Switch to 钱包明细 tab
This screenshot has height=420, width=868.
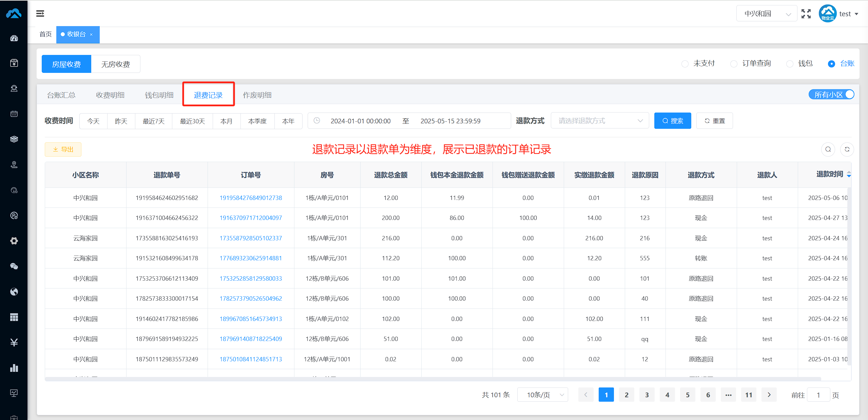click(159, 95)
